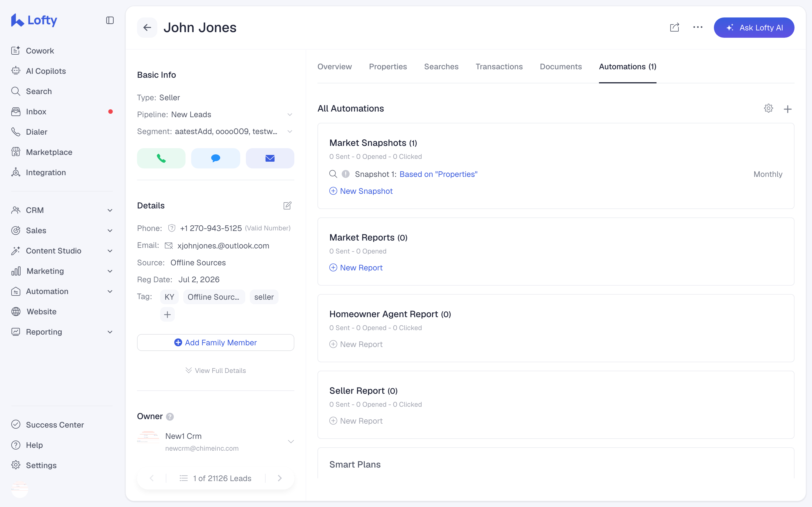Add a new tag with the plus button

pos(167,315)
